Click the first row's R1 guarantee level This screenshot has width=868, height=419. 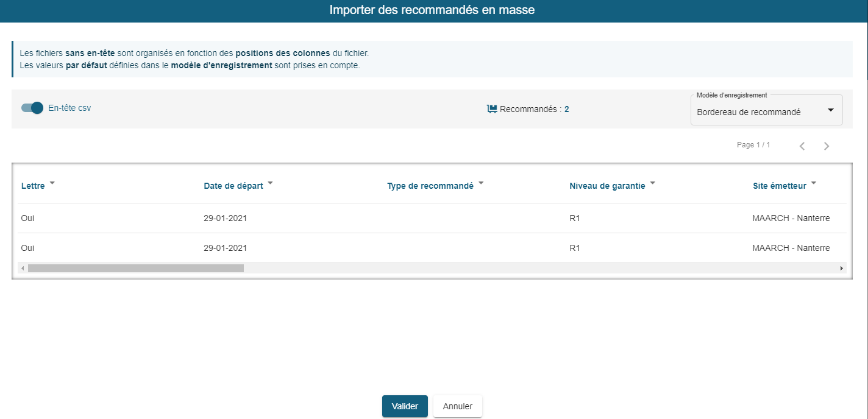pos(575,218)
